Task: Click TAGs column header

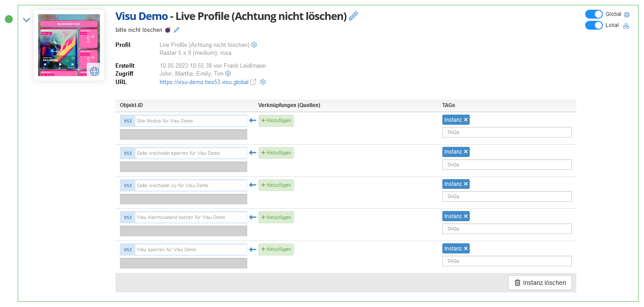Action: tap(448, 105)
